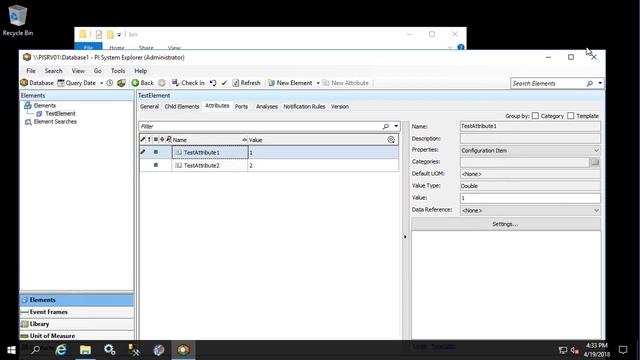Switch to the Ports tab
This screenshot has height=360, width=640.
pos(241,107)
